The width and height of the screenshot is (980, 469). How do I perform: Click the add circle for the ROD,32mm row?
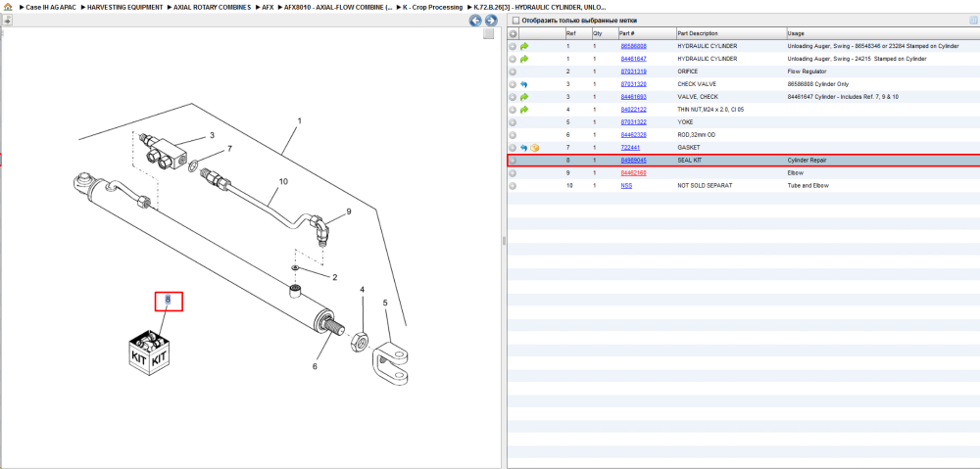tap(513, 135)
